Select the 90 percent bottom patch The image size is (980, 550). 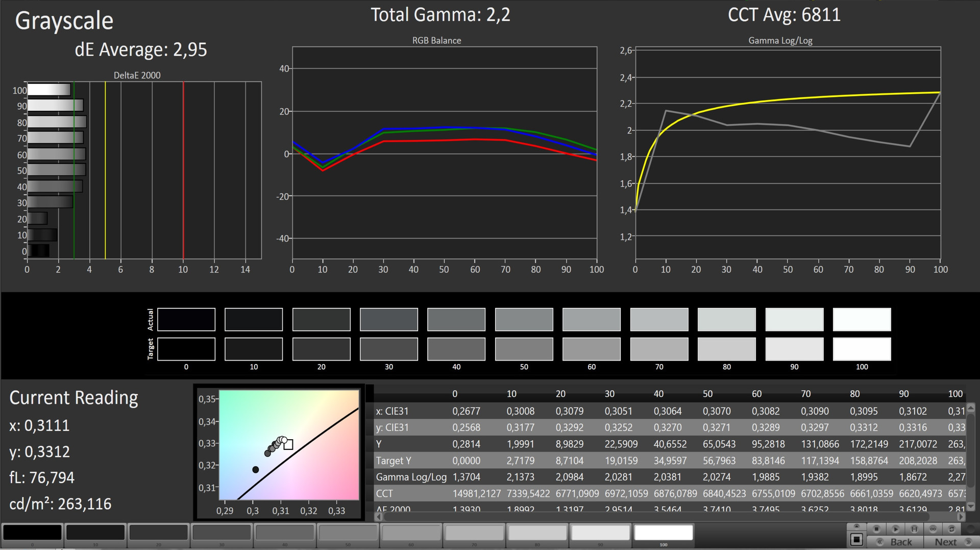click(601, 533)
